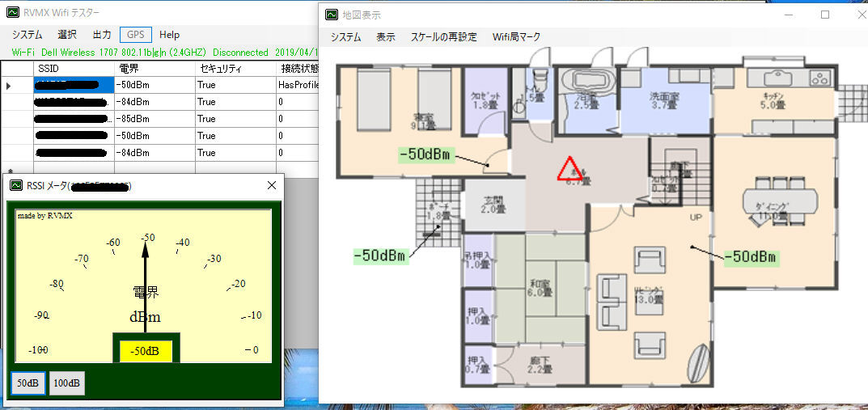Open the 選択 dropdown menu

coord(67,35)
